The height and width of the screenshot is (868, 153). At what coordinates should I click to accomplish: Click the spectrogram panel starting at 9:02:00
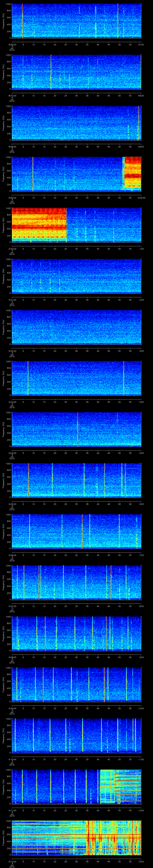(76, 327)
